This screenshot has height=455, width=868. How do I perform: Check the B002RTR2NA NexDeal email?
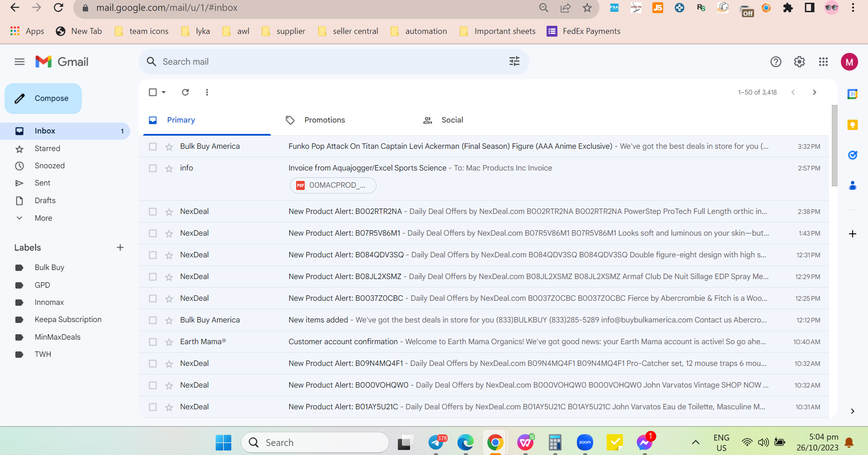pos(153,212)
